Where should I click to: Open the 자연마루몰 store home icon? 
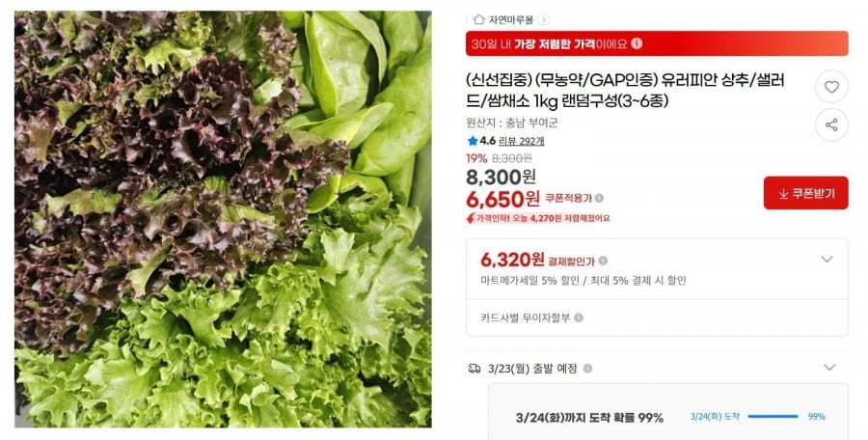[x=478, y=20]
